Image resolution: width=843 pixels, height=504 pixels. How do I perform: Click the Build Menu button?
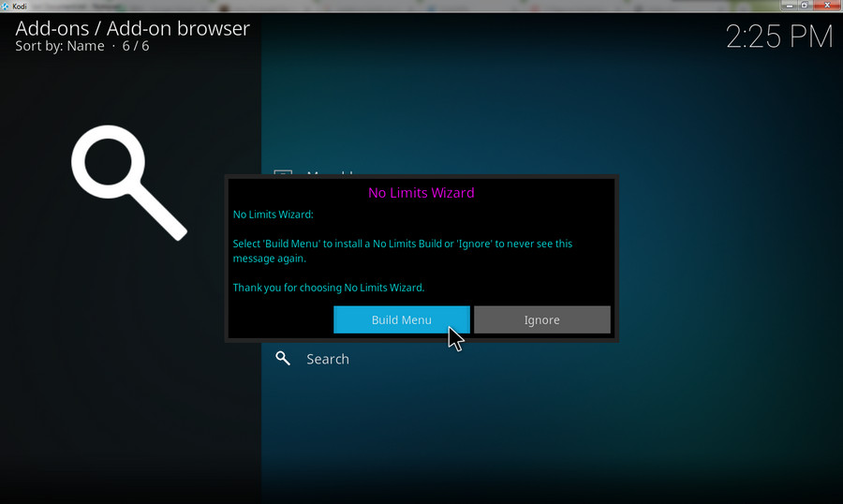tap(402, 319)
